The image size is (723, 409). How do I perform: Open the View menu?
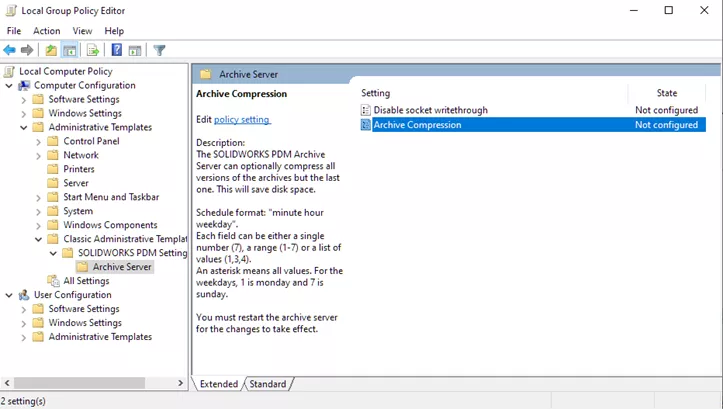(x=82, y=31)
